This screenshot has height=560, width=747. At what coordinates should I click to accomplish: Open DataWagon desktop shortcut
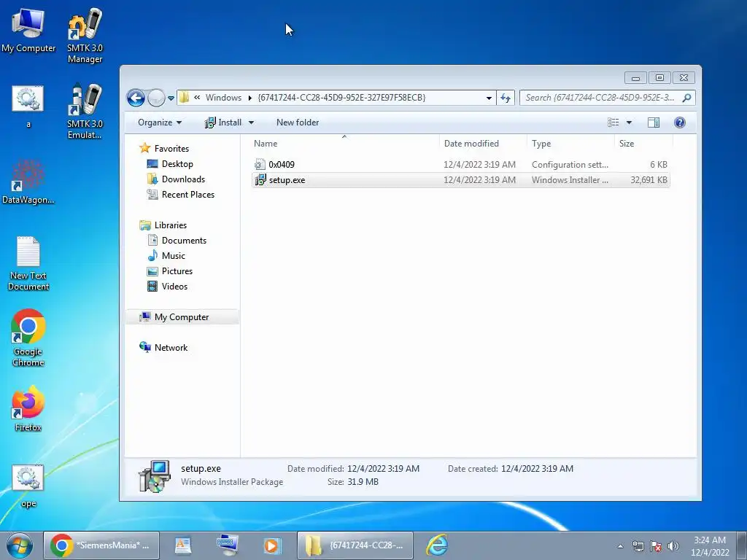coord(28,182)
